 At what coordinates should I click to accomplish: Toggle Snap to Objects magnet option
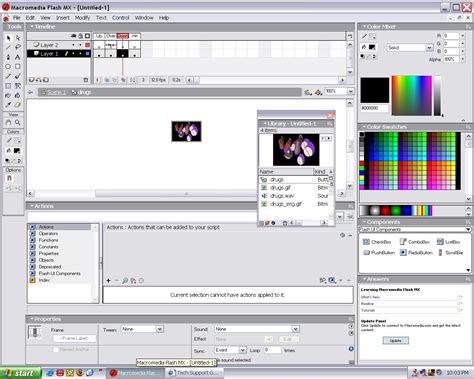pyautogui.click(x=9, y=178)
